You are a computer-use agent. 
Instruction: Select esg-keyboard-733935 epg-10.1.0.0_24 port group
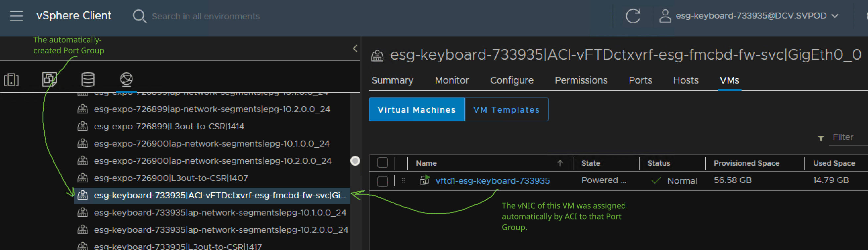[x=220, y=213]
